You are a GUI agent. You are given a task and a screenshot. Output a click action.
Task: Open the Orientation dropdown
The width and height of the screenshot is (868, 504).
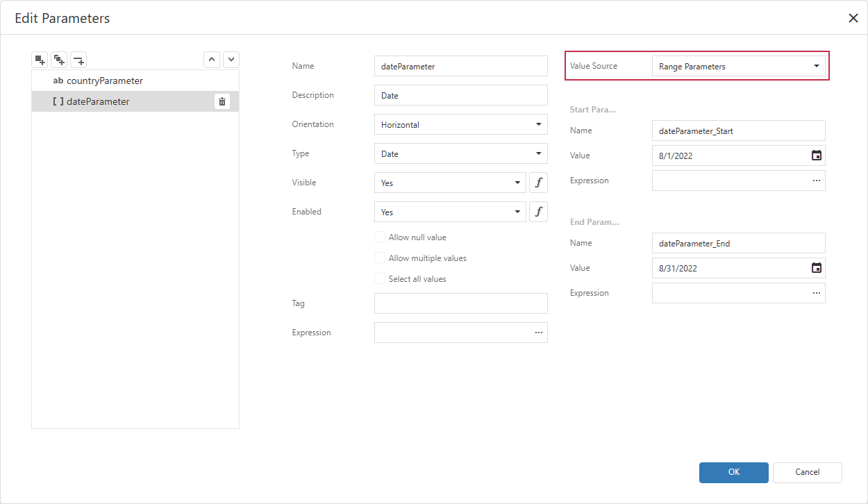pyautogui.click(x=461, y=124)
